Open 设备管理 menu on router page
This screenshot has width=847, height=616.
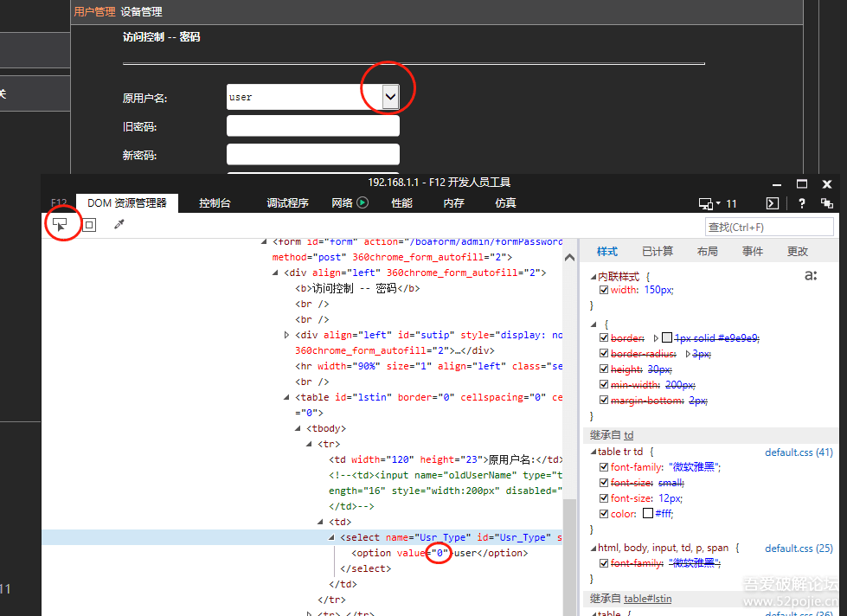(142, 12)
